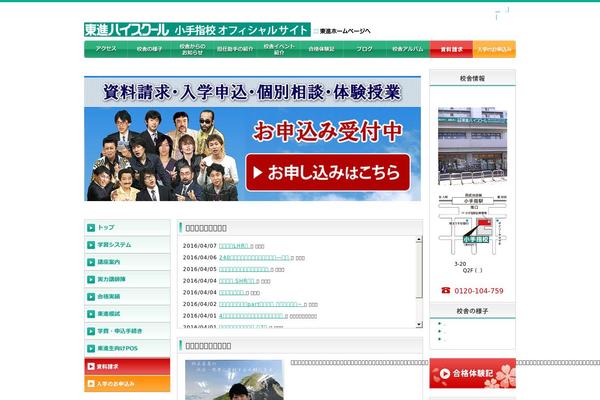Open the news link dated 2016/04/05

click(x=244, y=269)
